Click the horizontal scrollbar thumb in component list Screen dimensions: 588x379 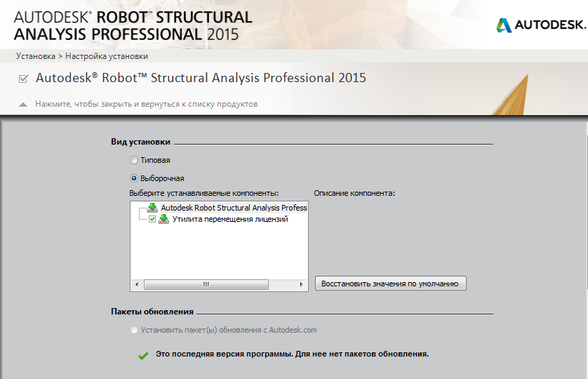(x=206, y=284)
